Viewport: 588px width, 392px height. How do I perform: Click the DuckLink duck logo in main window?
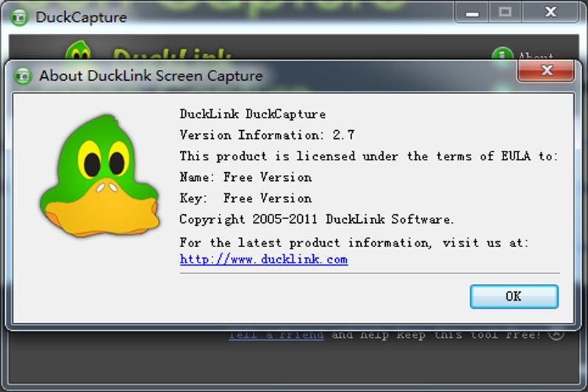[x=78, y=50]
